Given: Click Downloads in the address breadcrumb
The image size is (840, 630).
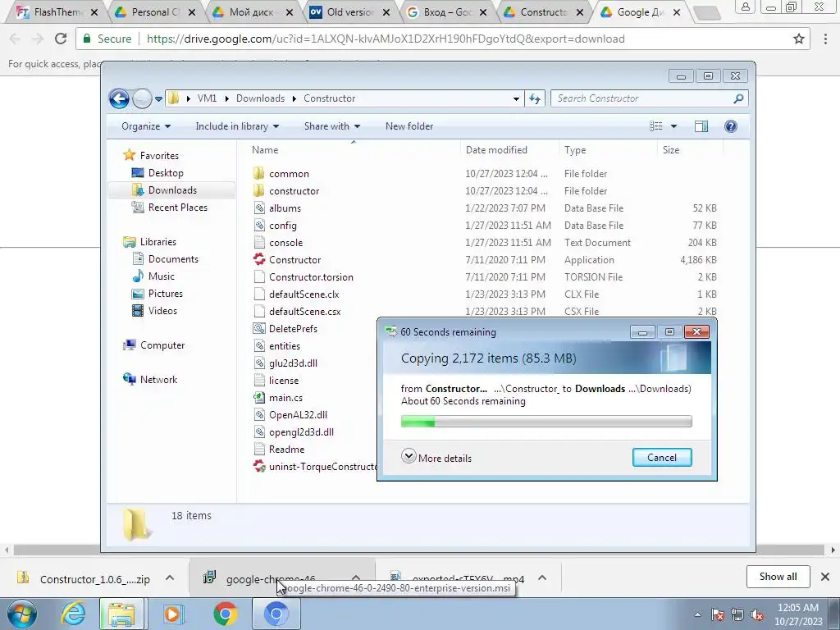Looking at the screenshot, I should point(260,98).
